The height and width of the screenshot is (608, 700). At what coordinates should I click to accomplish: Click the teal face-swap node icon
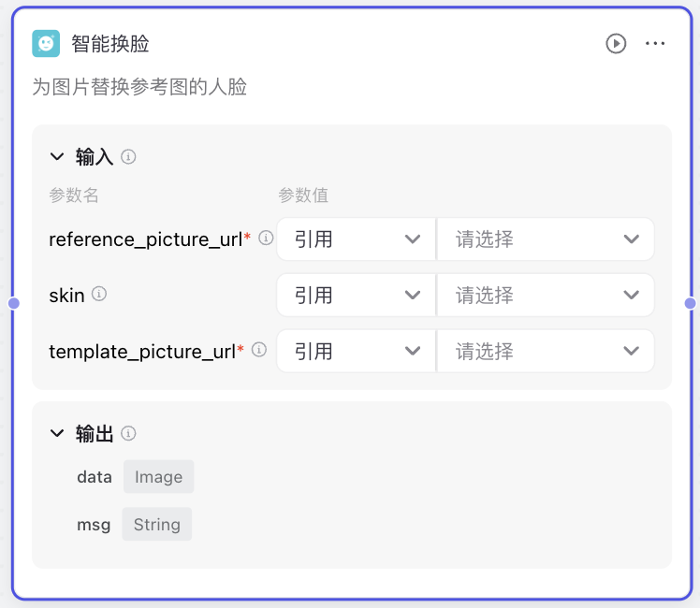coord(46,44)
